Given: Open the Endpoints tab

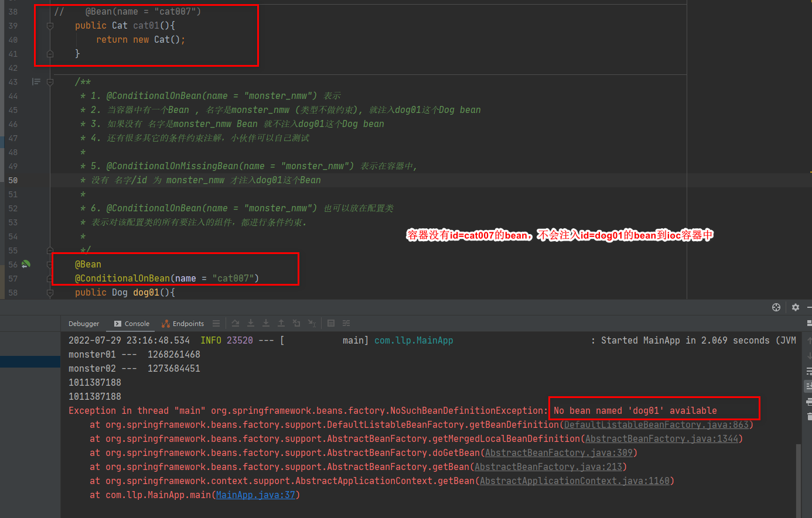Looking at the screenshot, I should (183, 324).
